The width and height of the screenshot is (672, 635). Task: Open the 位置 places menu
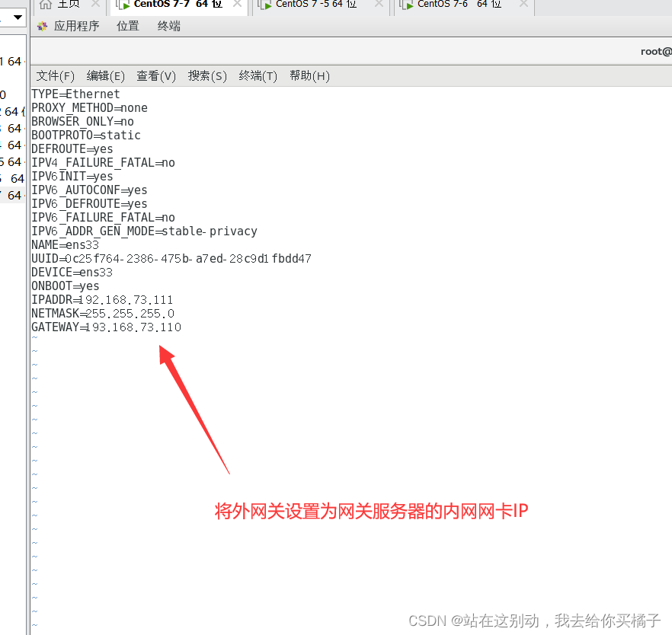coord(128,26)
